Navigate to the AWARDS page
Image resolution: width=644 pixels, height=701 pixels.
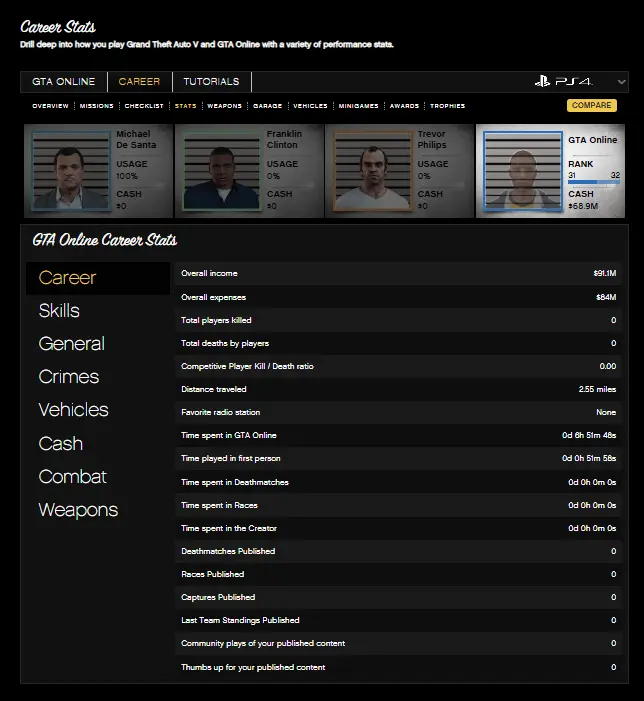(404, 106)
